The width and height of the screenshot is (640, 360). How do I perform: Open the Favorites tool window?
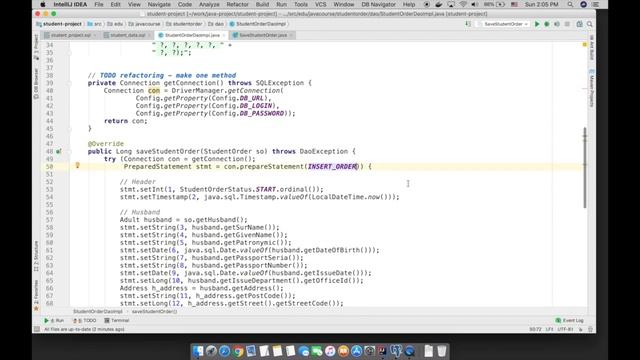click(x=36, y=295)
